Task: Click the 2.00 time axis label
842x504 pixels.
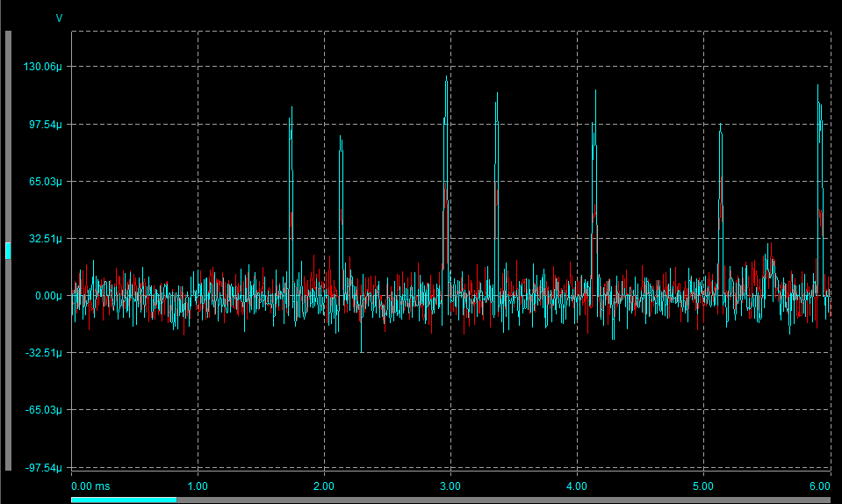Action: [x=324, y=486]
